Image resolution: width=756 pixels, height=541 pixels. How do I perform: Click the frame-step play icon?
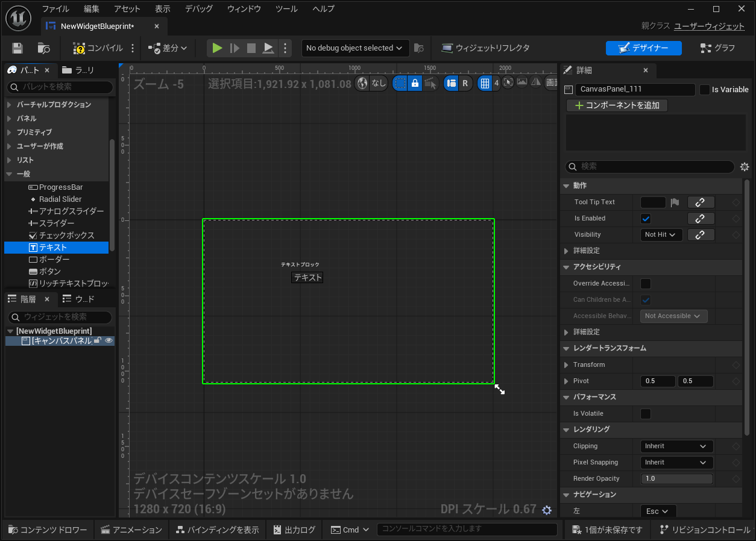point(235,48)
